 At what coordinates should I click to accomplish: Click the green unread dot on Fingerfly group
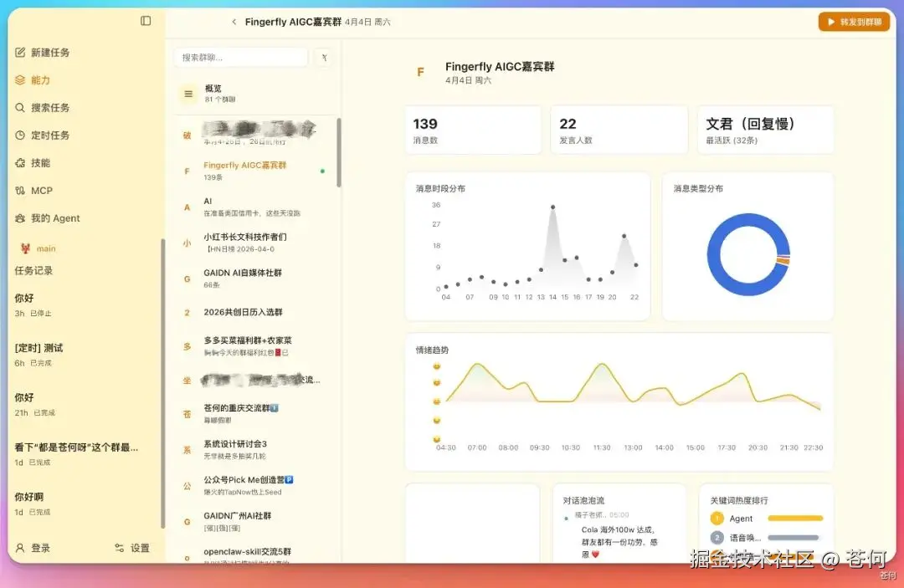coord(321,171)
